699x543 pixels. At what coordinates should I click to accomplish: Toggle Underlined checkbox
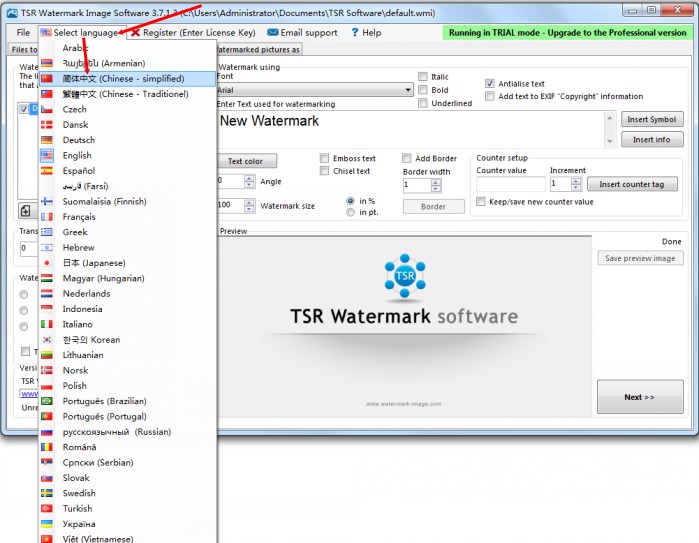point(423,103)
